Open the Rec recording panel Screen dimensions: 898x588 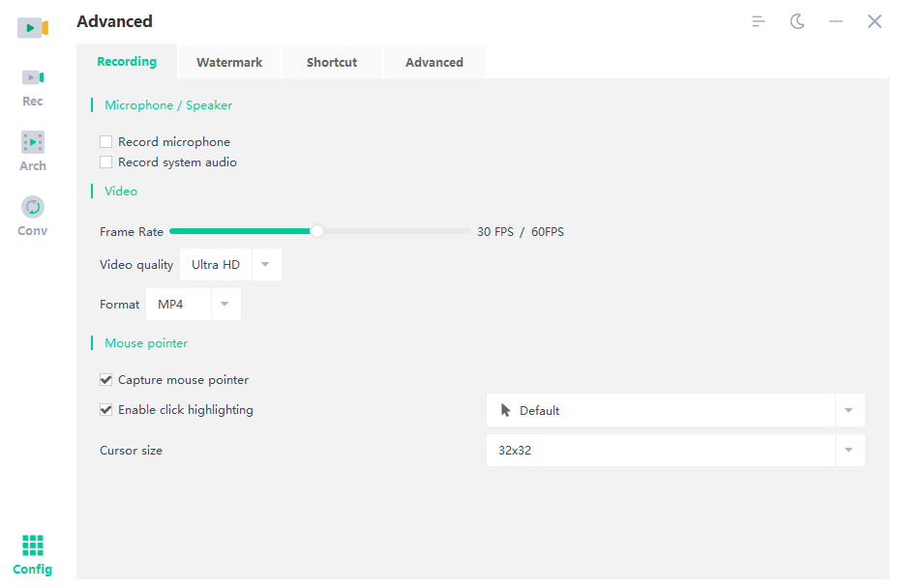[x=32, y=87]
